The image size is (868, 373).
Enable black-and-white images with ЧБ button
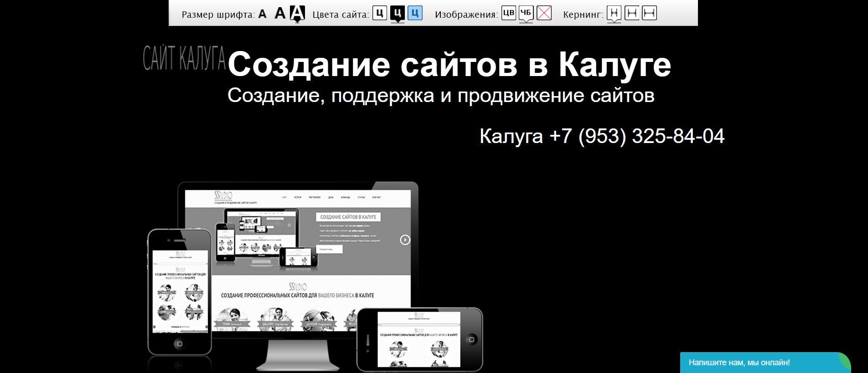point(526,13)
